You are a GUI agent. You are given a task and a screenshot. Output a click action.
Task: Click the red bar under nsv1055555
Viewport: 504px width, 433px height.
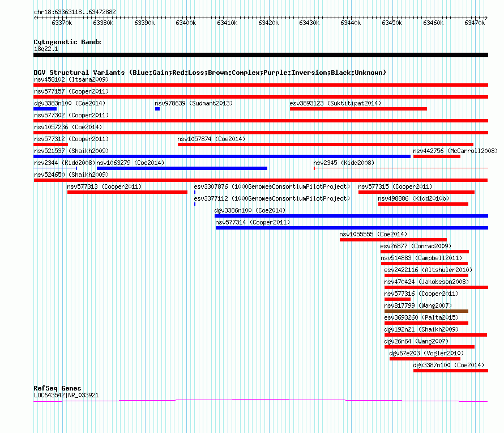pyautogui.click(x=393, y=240)
